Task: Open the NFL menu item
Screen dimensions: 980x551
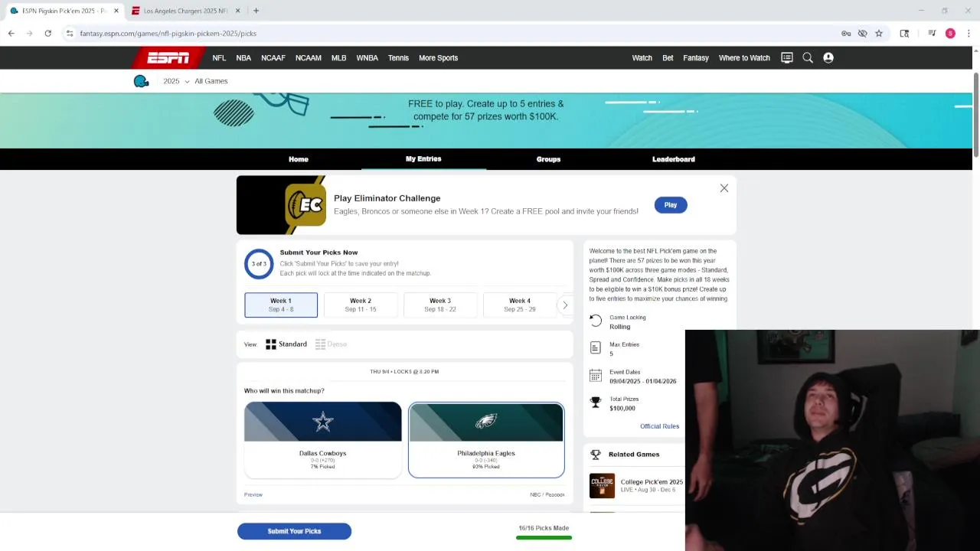Action: (x=219, y=57)
